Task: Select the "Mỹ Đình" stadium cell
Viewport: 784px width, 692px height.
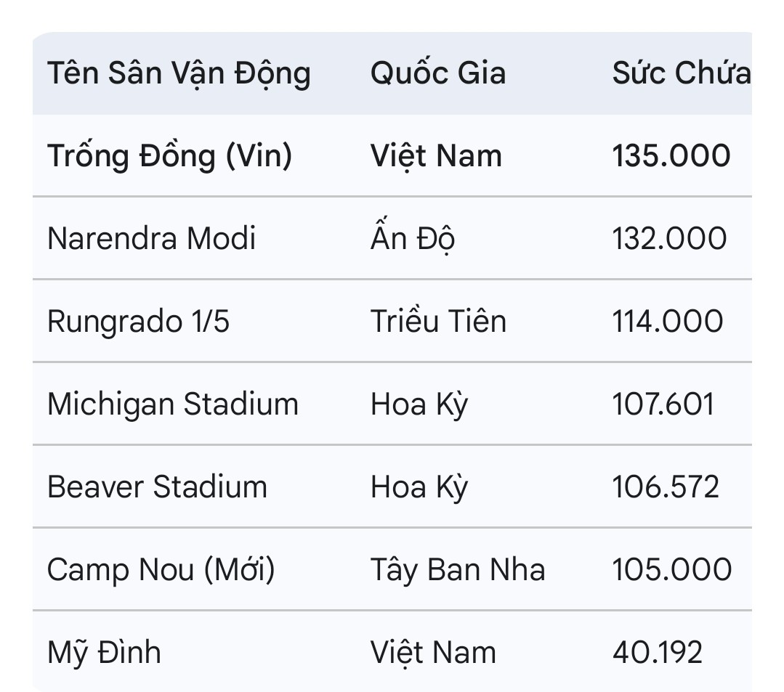Action: pyautogui.click(x=104, y=653)
